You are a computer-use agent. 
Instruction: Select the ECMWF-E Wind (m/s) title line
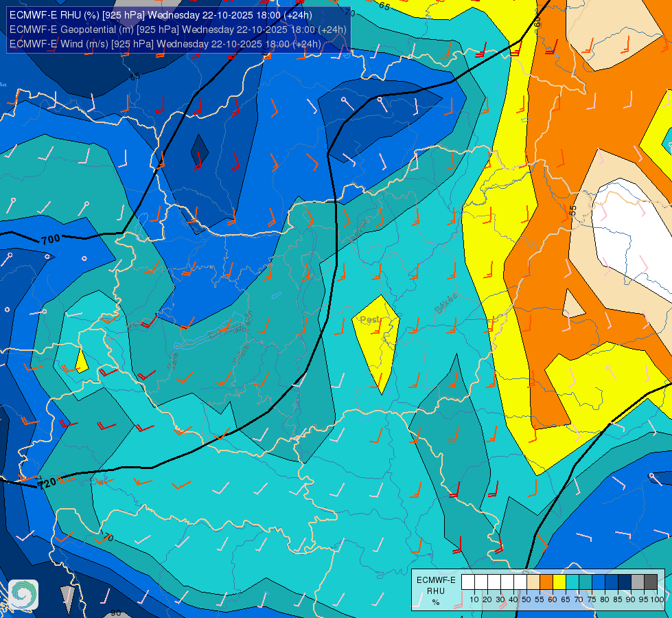point(165,44)
